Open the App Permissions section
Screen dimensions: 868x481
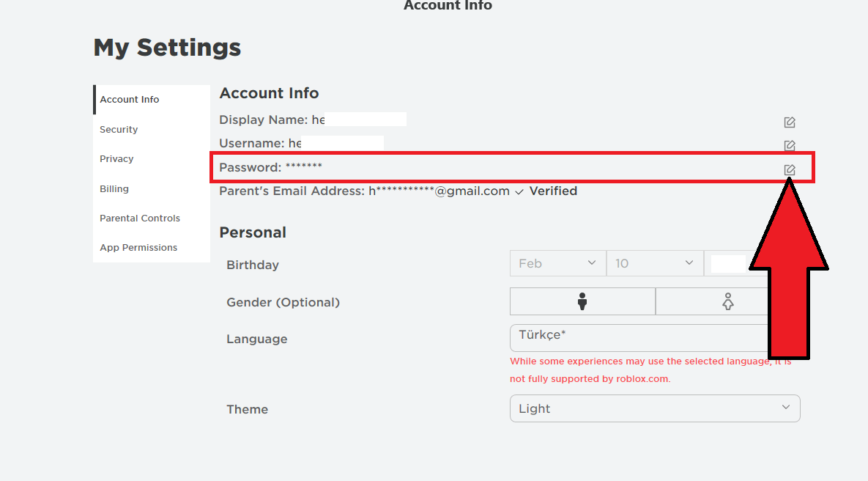(138, 247)
